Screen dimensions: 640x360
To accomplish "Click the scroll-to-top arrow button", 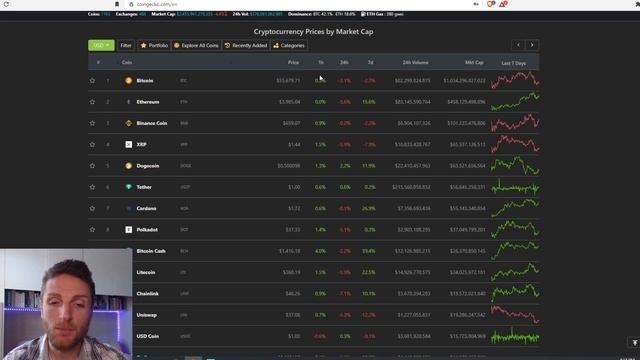I will point(634,343).
